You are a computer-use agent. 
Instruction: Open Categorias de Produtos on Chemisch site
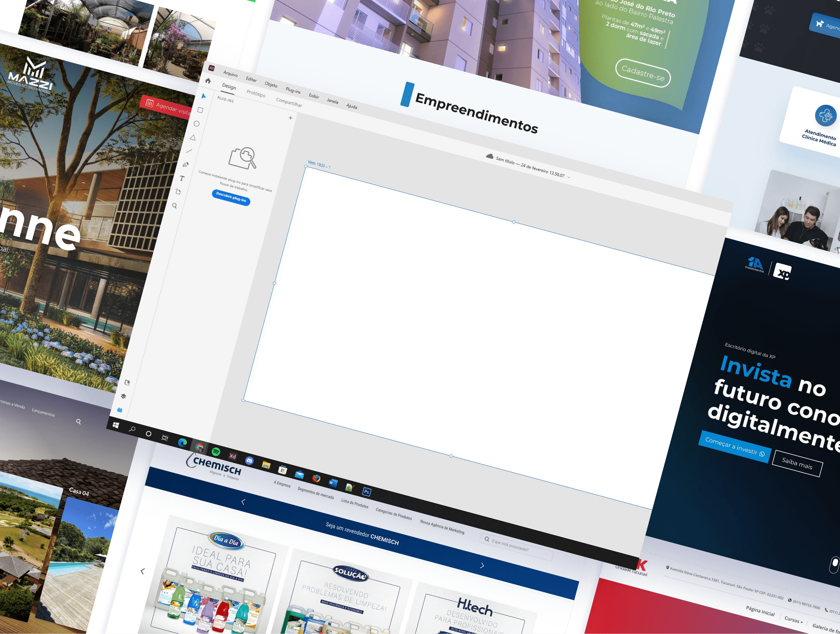point(394,514)
